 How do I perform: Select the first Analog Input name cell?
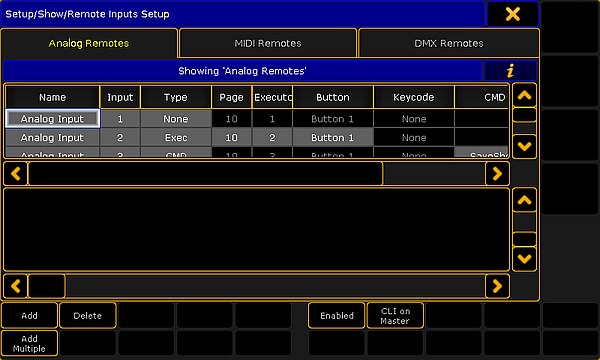[x=52, y=119]
